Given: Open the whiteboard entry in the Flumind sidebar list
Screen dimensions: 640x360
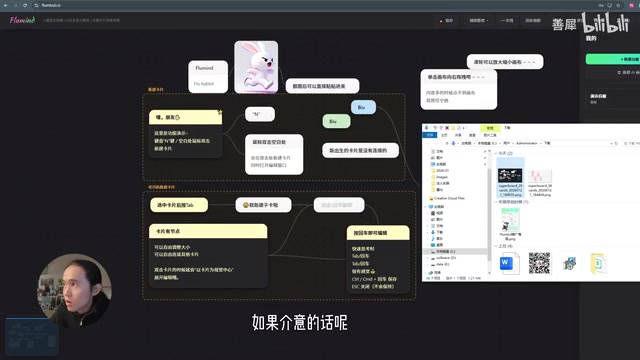Looking at the screenshot, I should [612, 98].
